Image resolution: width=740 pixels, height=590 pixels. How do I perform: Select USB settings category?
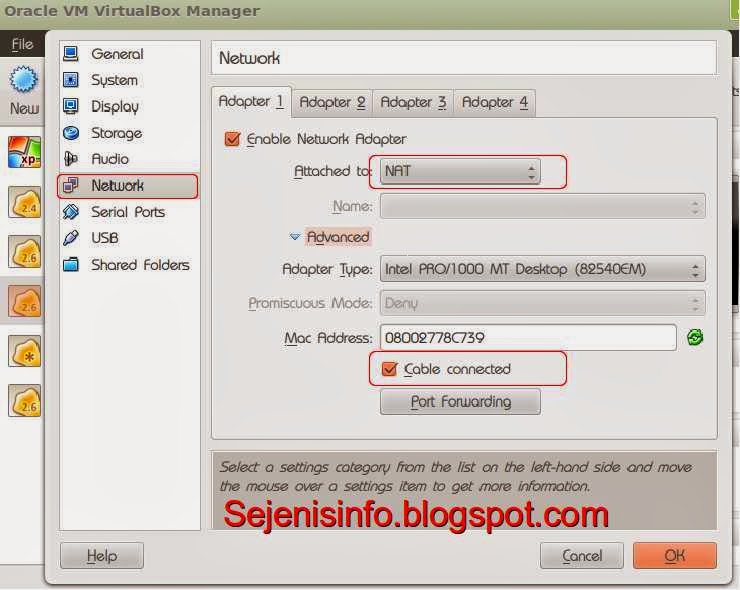tap(128, 238)
